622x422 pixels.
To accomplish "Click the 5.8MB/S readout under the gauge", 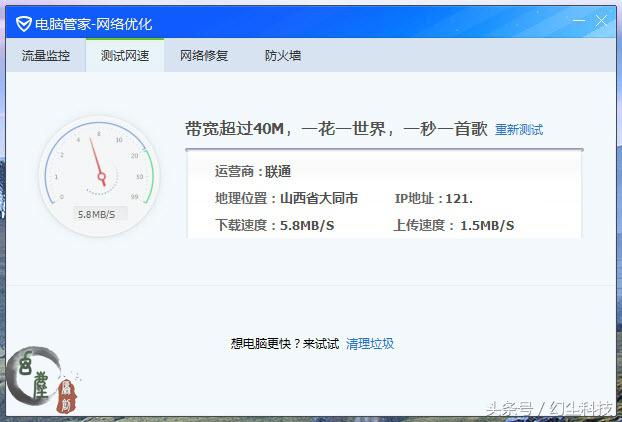I will pos(96,215).
